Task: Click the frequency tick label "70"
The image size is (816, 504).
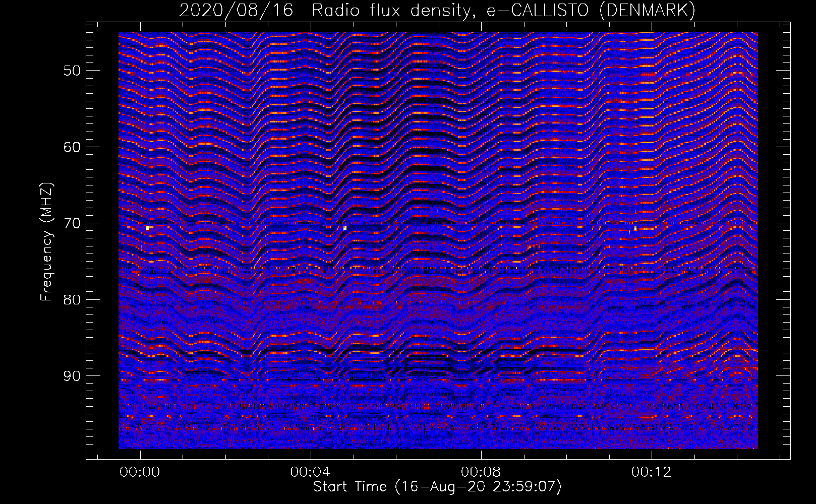Action: point(72,223)
